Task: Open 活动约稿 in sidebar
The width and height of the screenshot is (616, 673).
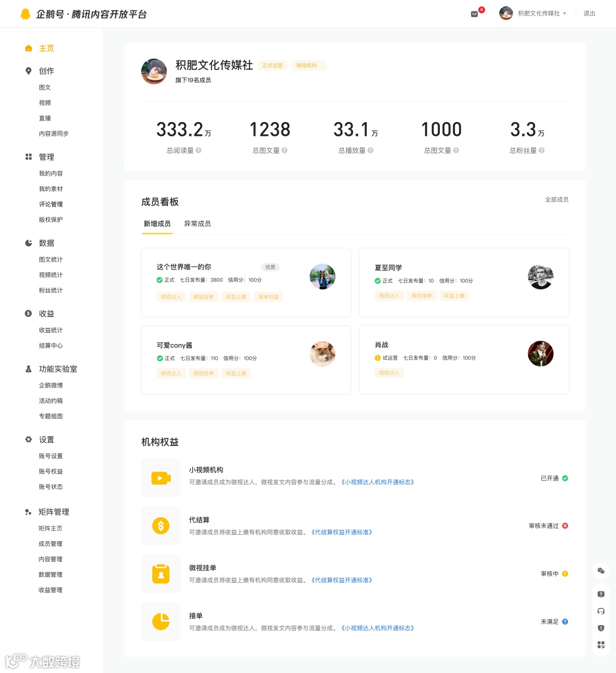Action: tap(51, 401)
